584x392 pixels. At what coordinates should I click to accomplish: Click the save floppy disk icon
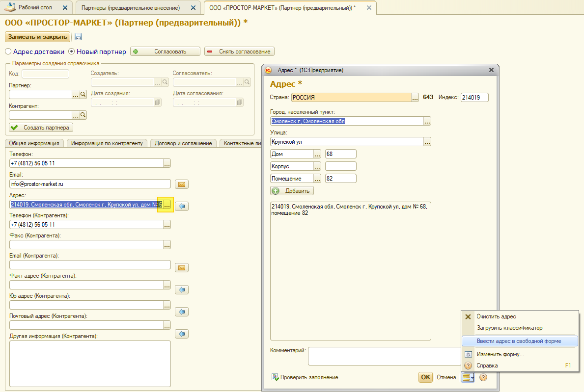78,37
